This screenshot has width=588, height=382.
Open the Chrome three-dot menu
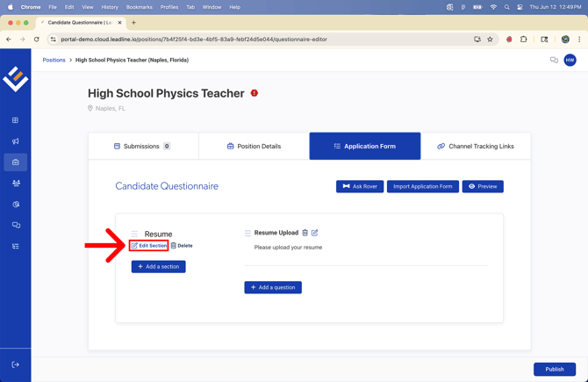(579, 40)
